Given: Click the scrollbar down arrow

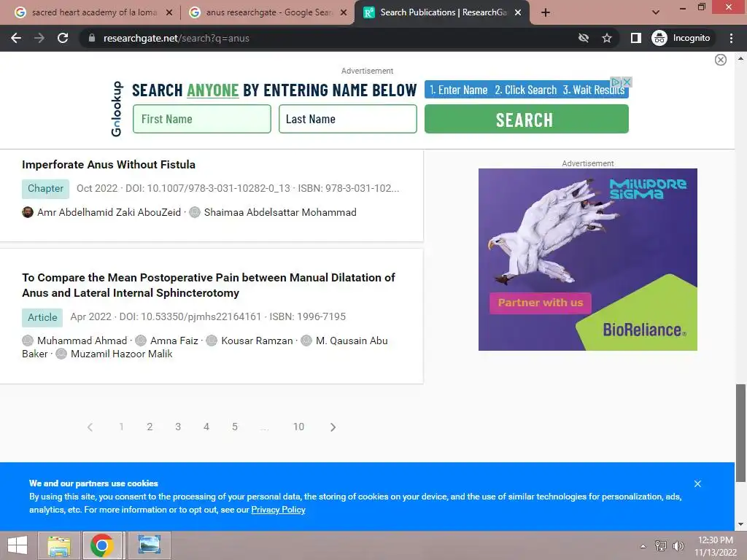Looking at the screenshot, I should point(740,524).
